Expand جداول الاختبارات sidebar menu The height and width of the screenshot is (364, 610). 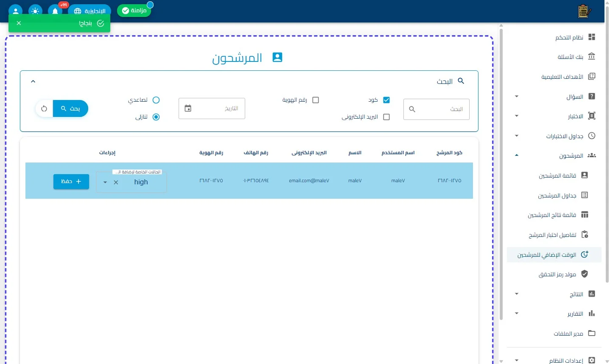click(x=554, y=136)
